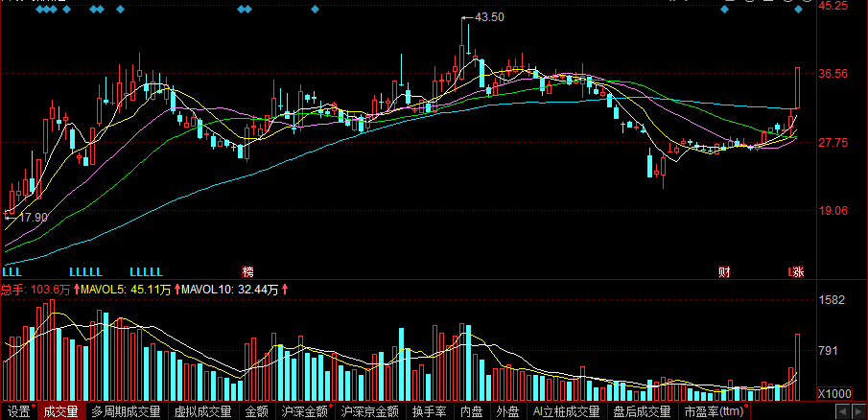
Task: Click the 19.06 price axis label
Action: [833, 211]
